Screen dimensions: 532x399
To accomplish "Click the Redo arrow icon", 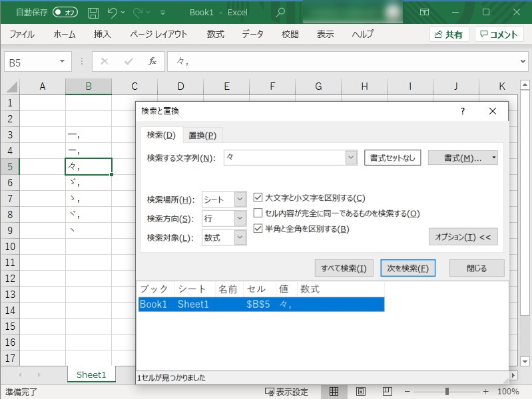I will click(x=138, y=13).
